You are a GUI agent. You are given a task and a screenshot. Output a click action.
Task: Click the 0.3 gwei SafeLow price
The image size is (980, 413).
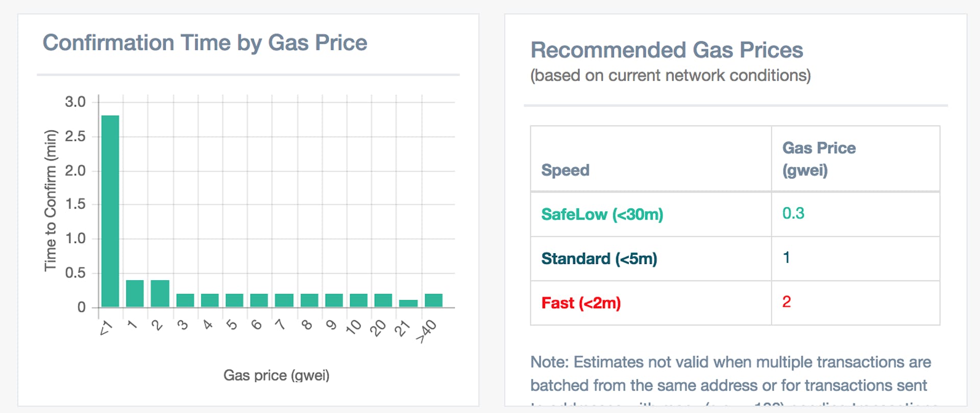coord(793,213)
